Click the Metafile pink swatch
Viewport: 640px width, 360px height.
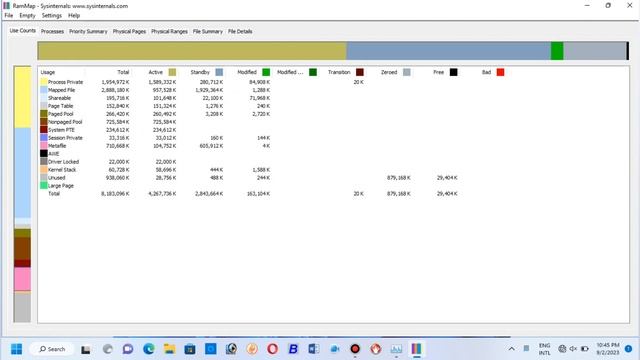44,146
